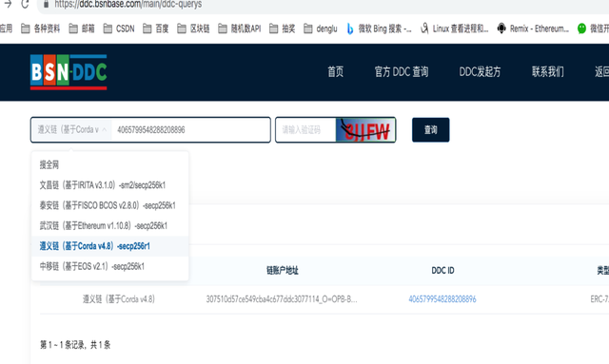Screen dimensions: 609x364
Task: Click the browser forward arrow
Action: click(x=8, y=4)
